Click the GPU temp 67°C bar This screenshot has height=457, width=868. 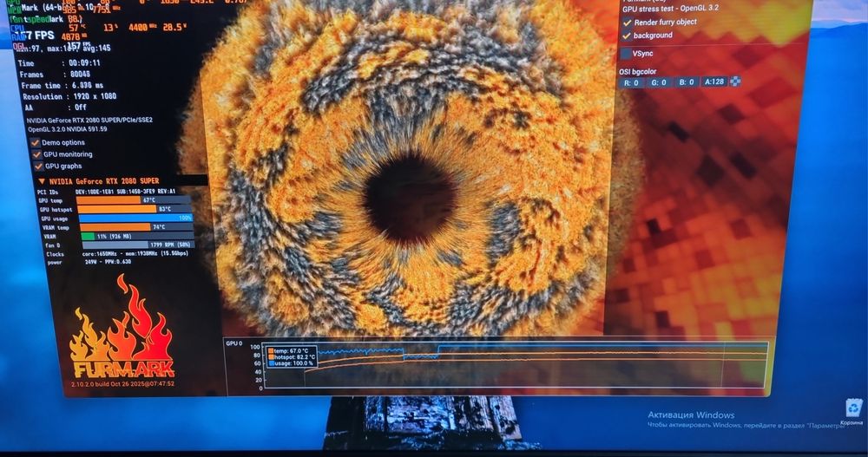[134, 200]
